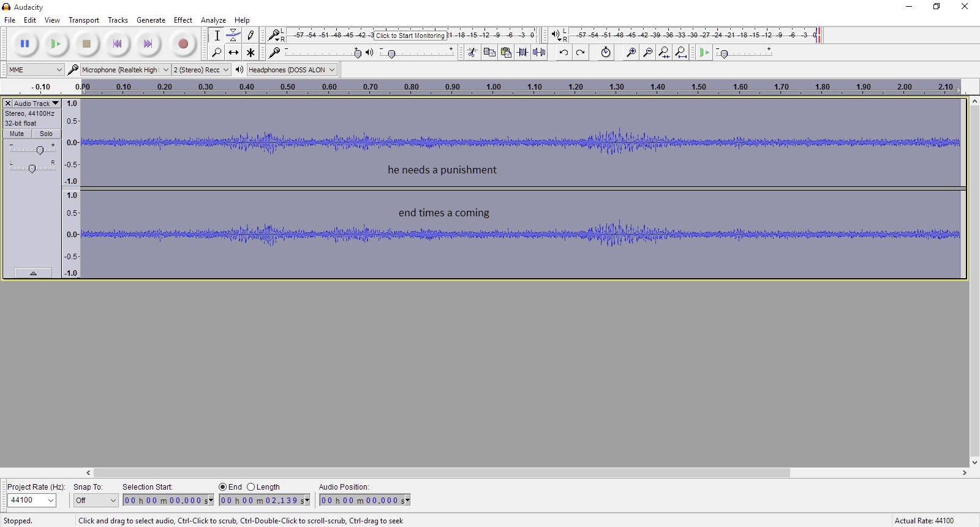Click the Undo arrow icon
This screenshot has width=980, height=527.
[x=563, y=53]
